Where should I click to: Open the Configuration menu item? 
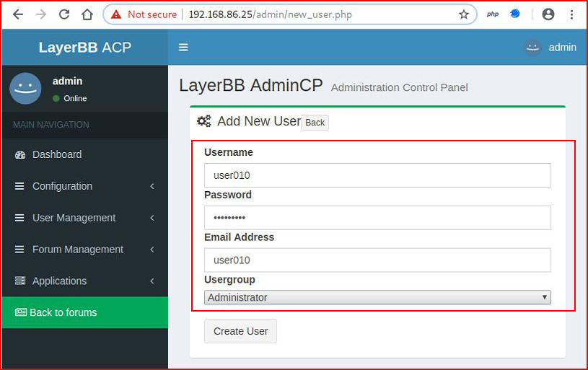(85, 186)
